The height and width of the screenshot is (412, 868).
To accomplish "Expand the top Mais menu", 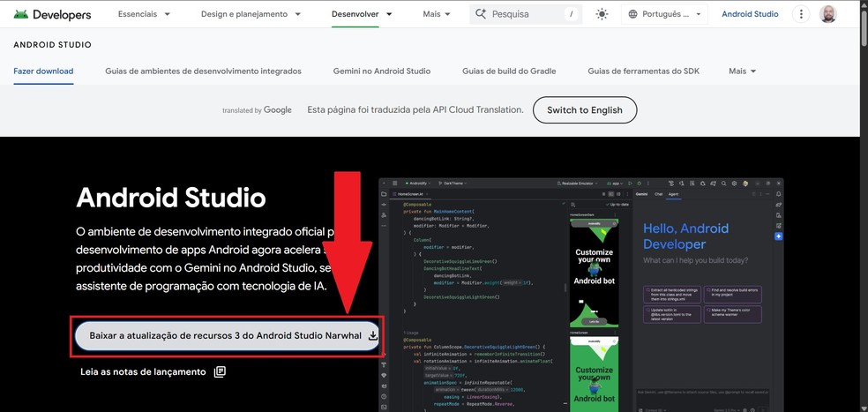I will point(437,14).
